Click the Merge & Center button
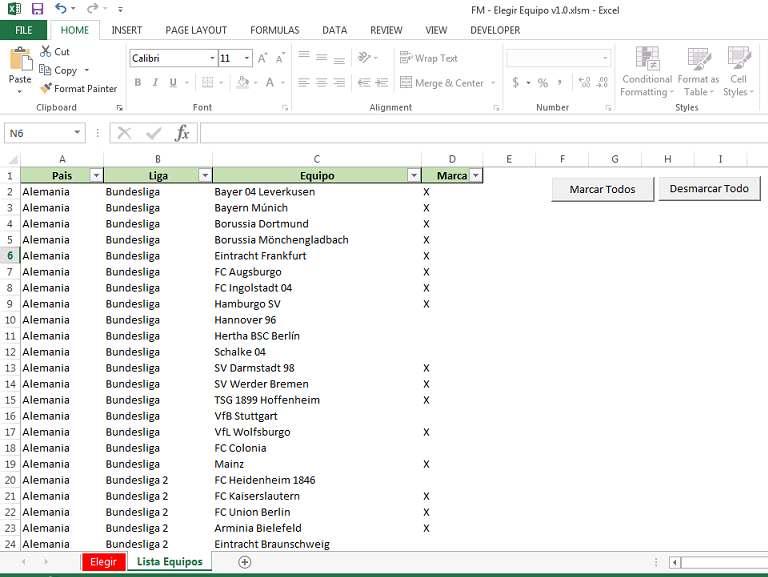The width and height of the screenshot is (768, 577). click(x=442, y=83)
